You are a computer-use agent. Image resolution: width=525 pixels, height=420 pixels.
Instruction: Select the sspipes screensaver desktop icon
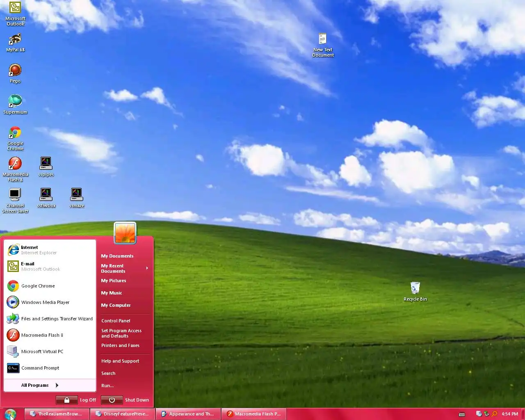(46, 167)
